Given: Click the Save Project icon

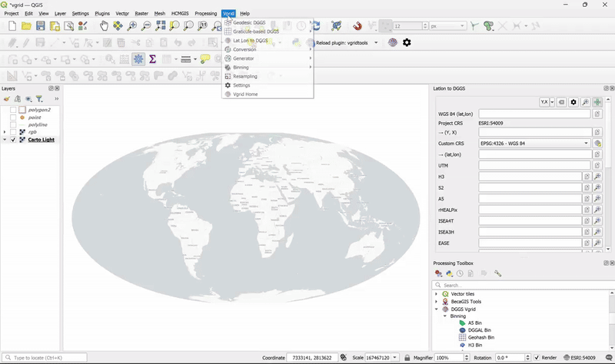Looking at the screenshot, I should pyautogui.click(x=41, y=26).
